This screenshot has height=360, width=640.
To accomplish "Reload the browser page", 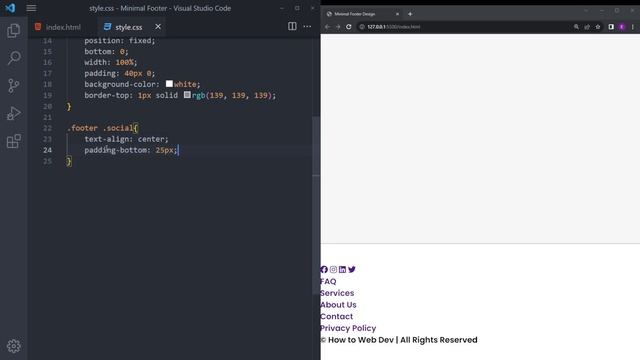I will (x=349, y=27).
